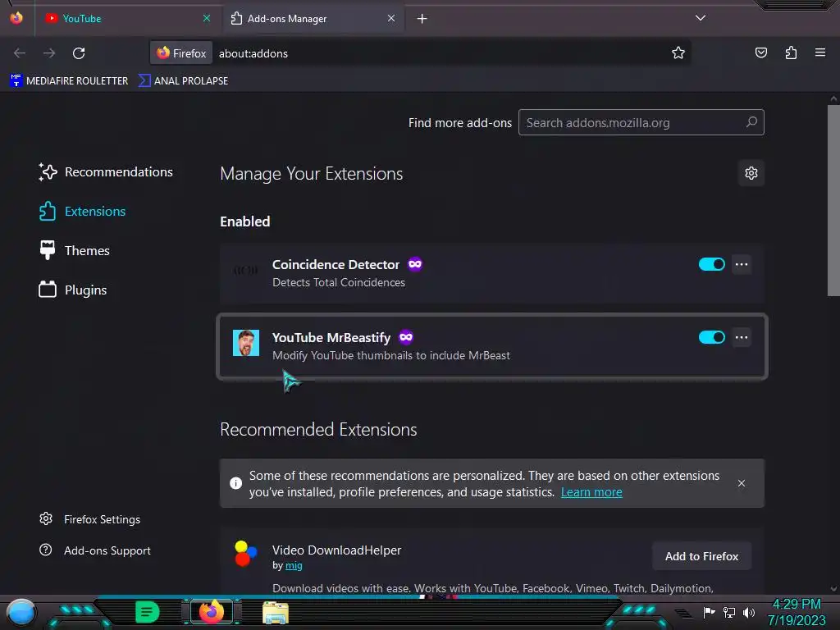Click the taskbar clock 4:29 PM
Image resolution: width=840 pixels, height=630 pixels.
(x=797, y=605)
